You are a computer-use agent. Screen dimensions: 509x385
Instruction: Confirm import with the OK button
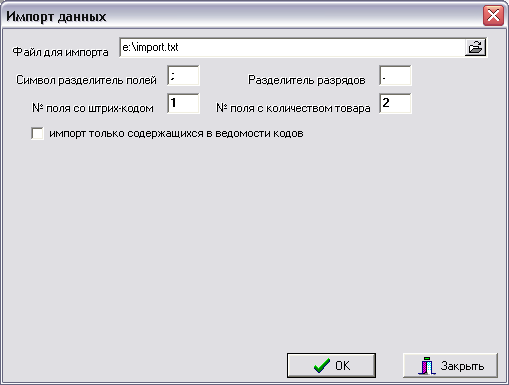pos(331,366)
